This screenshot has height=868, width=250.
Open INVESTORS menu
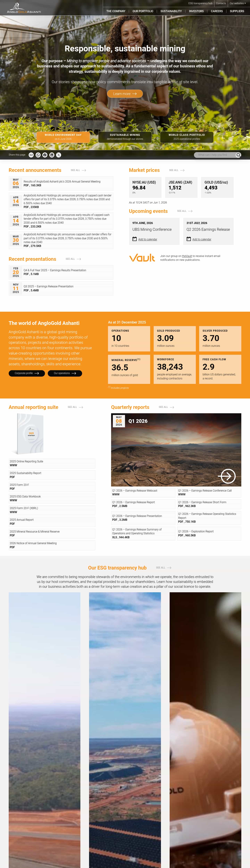coord(196,11)
